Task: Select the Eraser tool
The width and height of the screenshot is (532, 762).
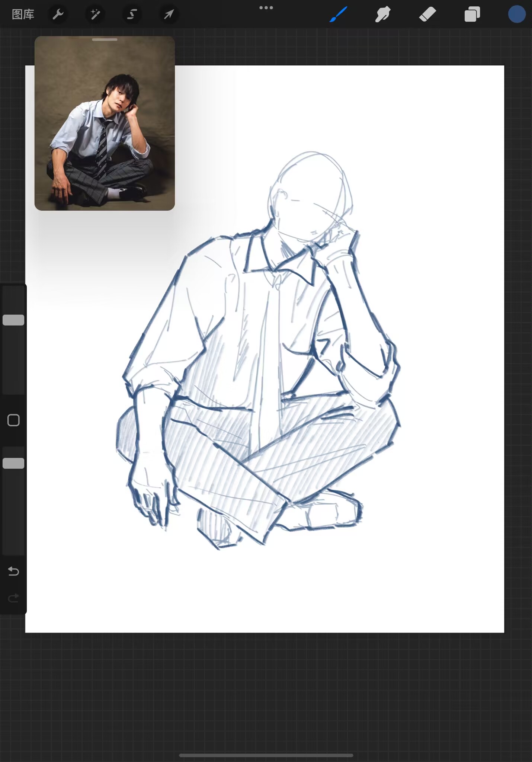Action: (x=427, y=15)
